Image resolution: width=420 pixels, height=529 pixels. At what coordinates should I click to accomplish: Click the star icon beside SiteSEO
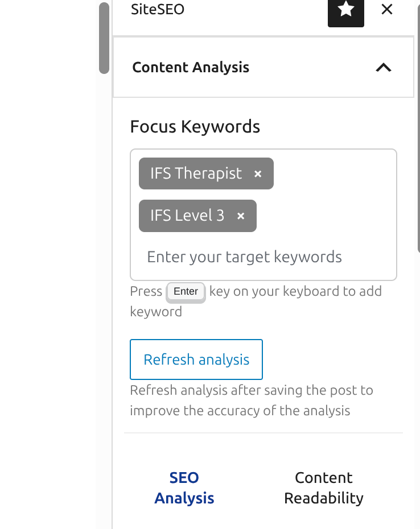[x=345, y=10]
